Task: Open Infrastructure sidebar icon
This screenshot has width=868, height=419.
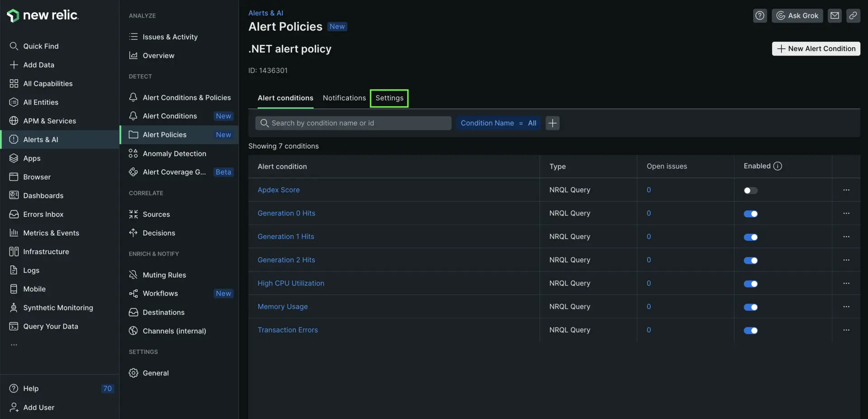Action: [x=14, y=252]
